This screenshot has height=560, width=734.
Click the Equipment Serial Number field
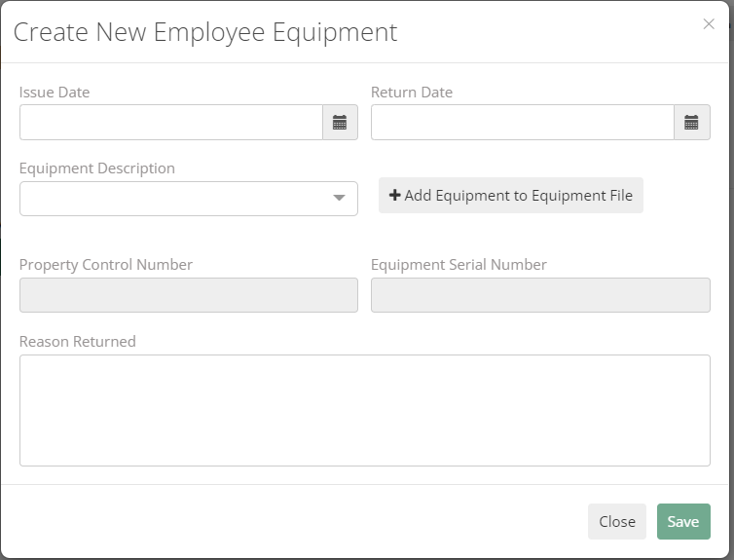click(540, 295)
